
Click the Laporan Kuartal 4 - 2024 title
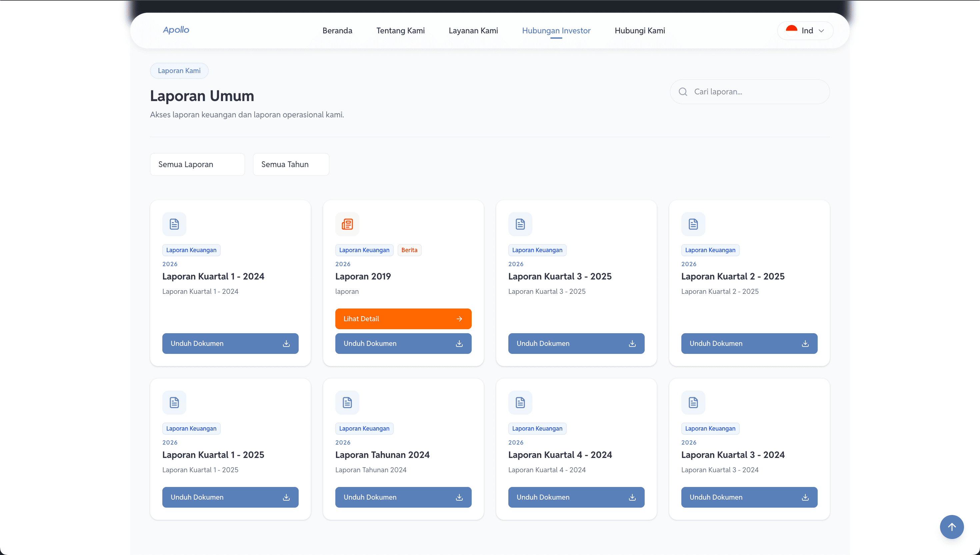560,455
